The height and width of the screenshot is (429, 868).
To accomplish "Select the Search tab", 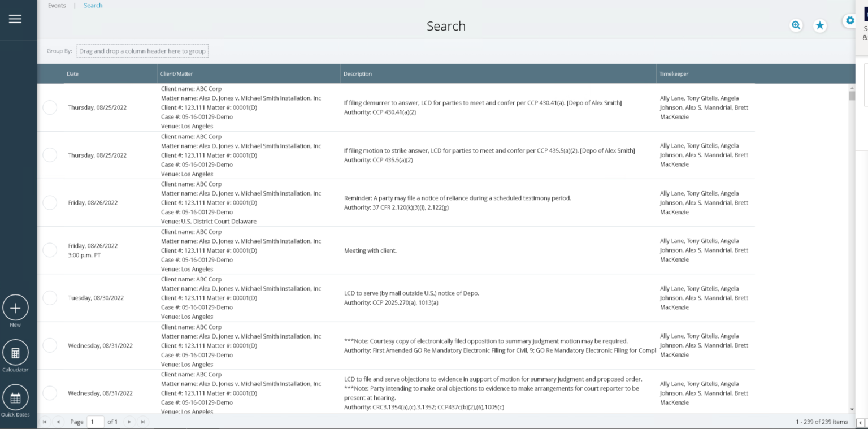I will (93, 6).
